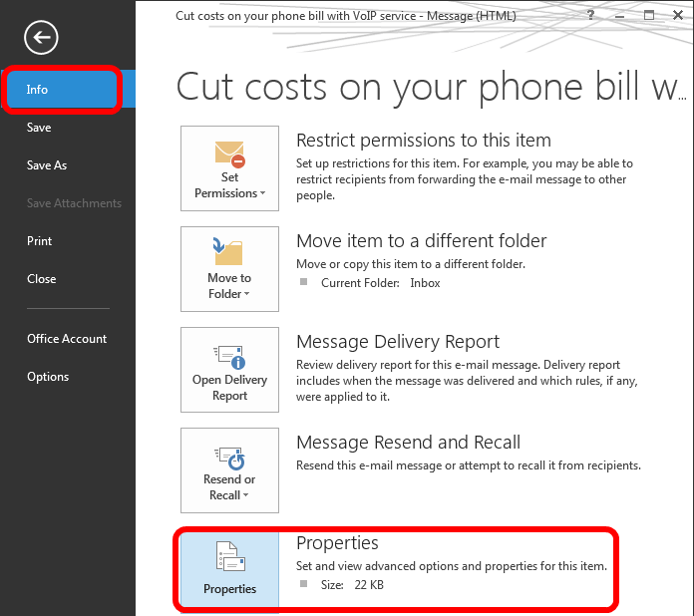
Task: Expand the Resend or Recall dropdown arrow
Action: click(246, 496)
